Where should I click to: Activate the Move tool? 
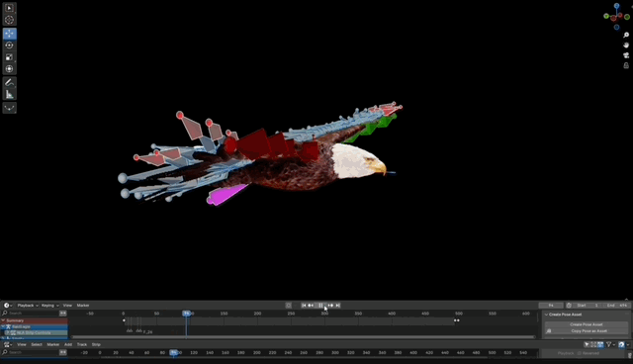(9, 34)
